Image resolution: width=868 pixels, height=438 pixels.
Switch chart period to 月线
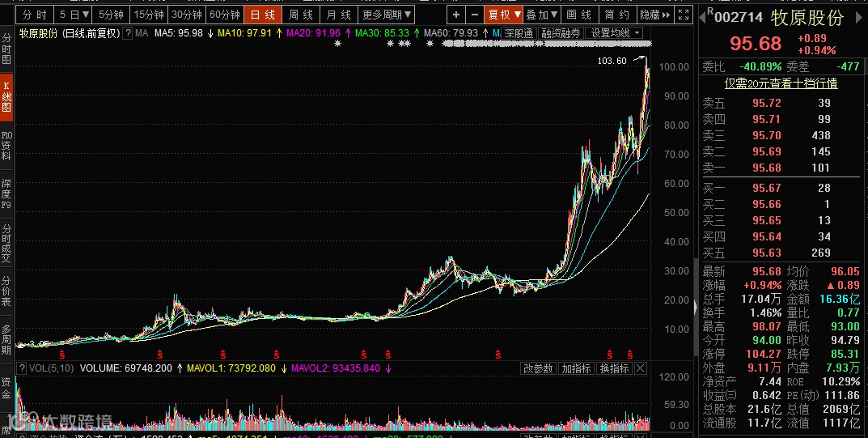click(x=339, y=15)
